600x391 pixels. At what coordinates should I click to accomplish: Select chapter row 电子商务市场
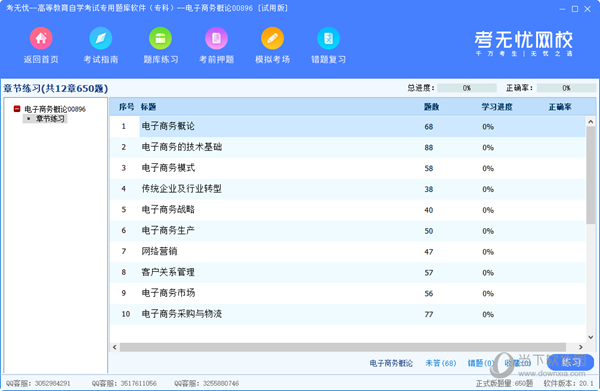pyautogui.click(x=348, y=293)
